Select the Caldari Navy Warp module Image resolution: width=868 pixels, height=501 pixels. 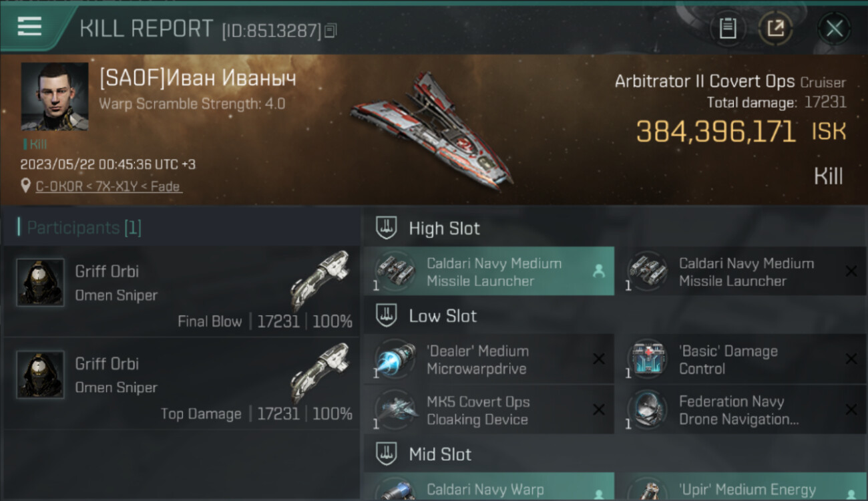[489, 487]
